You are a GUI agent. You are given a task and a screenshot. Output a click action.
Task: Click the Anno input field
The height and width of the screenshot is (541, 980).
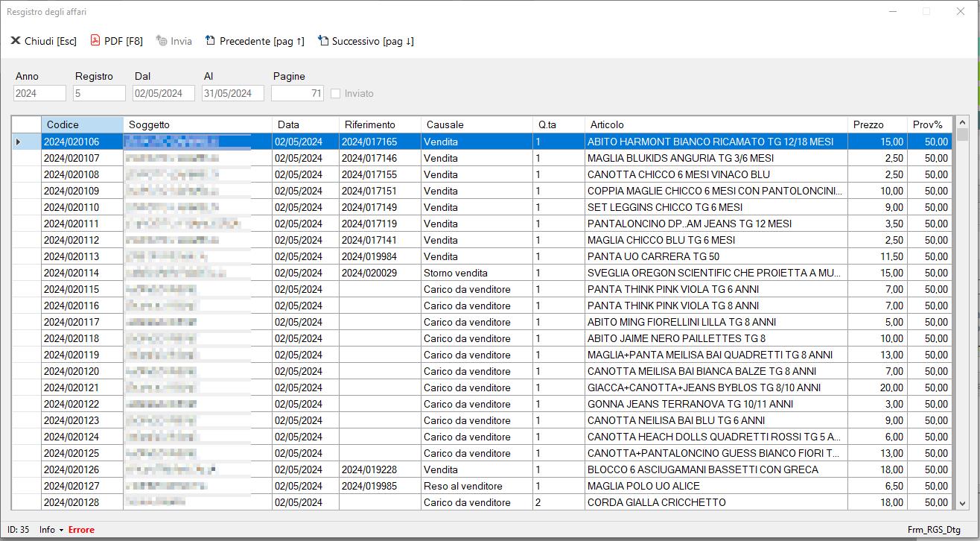tap(39, 93)
